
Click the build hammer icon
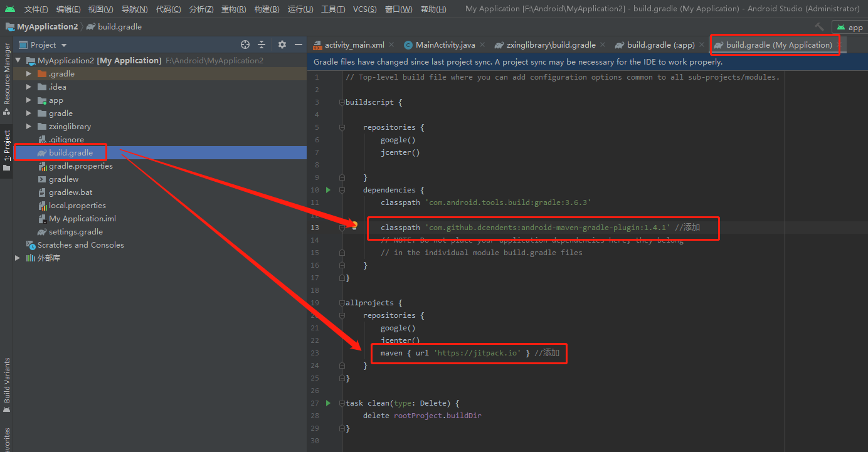click(x=819, y=27)
